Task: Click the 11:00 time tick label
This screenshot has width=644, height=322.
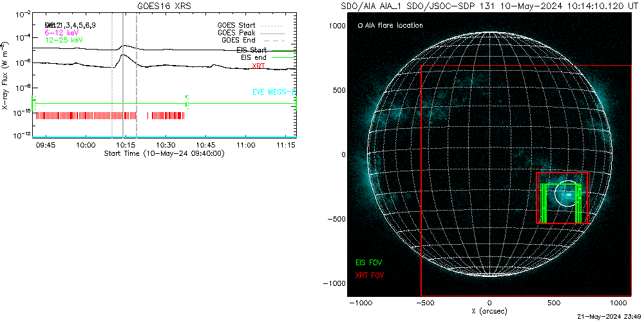Action: (x=245, y=146)
